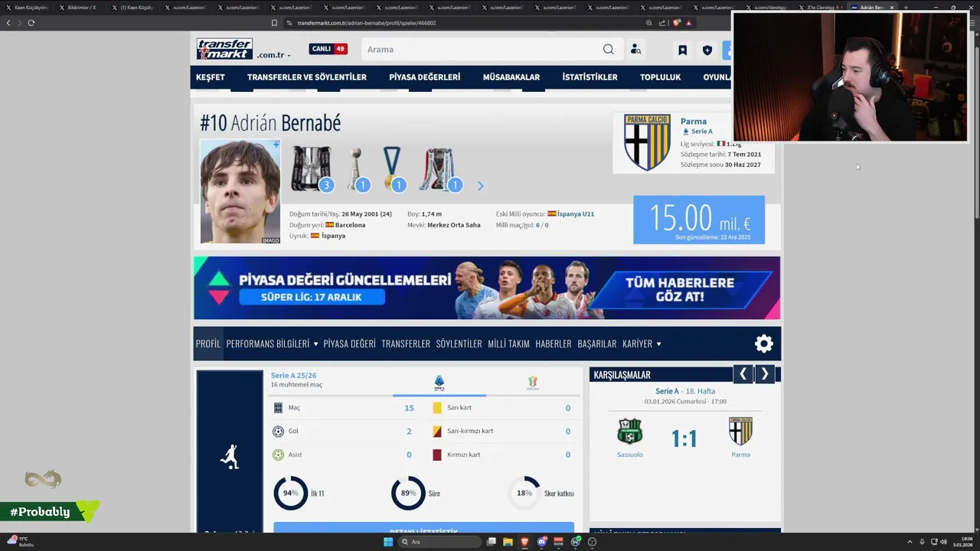The image size is (980, 551).
Task: Click the slim silver trophy icon
Action: (x=356, y=168)
